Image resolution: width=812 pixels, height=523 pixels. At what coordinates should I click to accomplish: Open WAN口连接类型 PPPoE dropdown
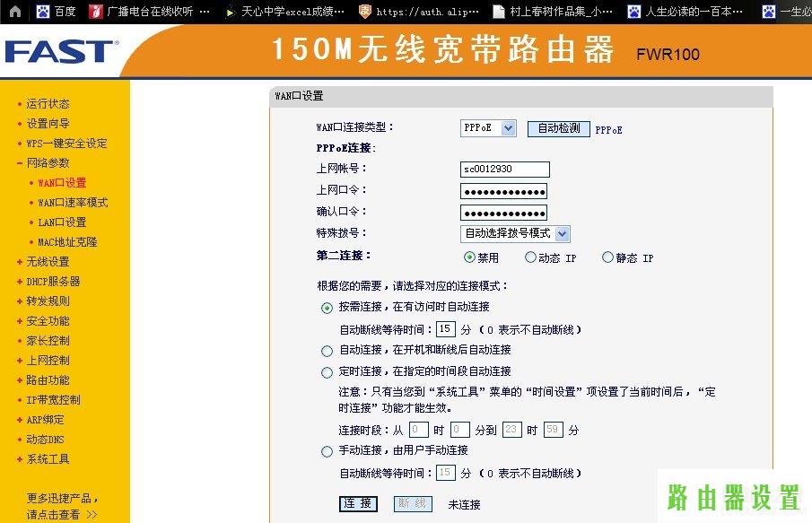pyautogui.click(x=488, y=128)
